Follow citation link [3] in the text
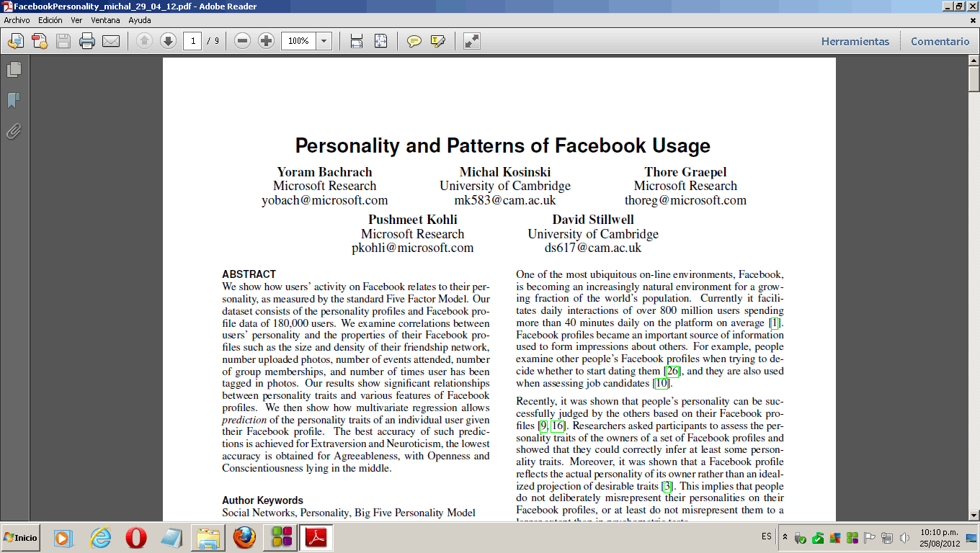 coord(667,487)
